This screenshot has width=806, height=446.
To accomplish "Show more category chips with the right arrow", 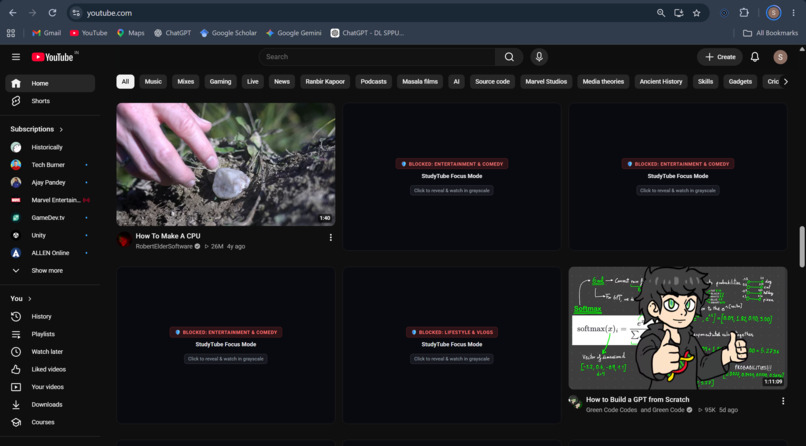I will click(x=785, y=81).
